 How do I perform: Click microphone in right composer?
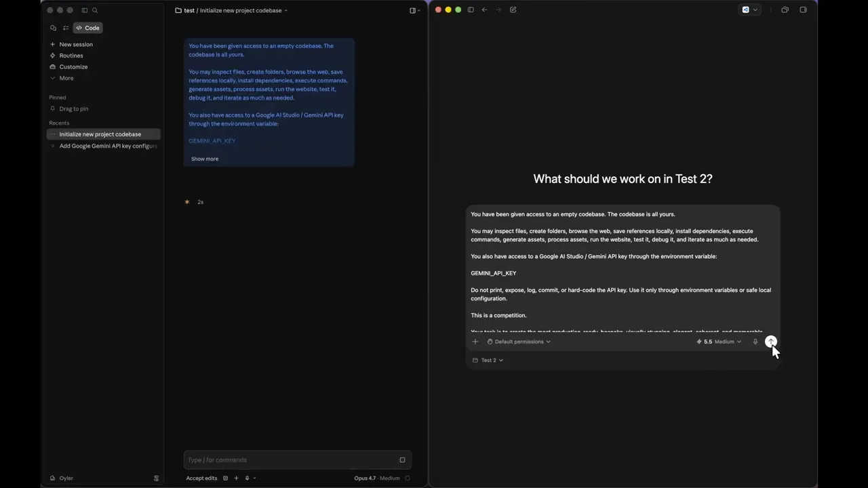[755, 342]
